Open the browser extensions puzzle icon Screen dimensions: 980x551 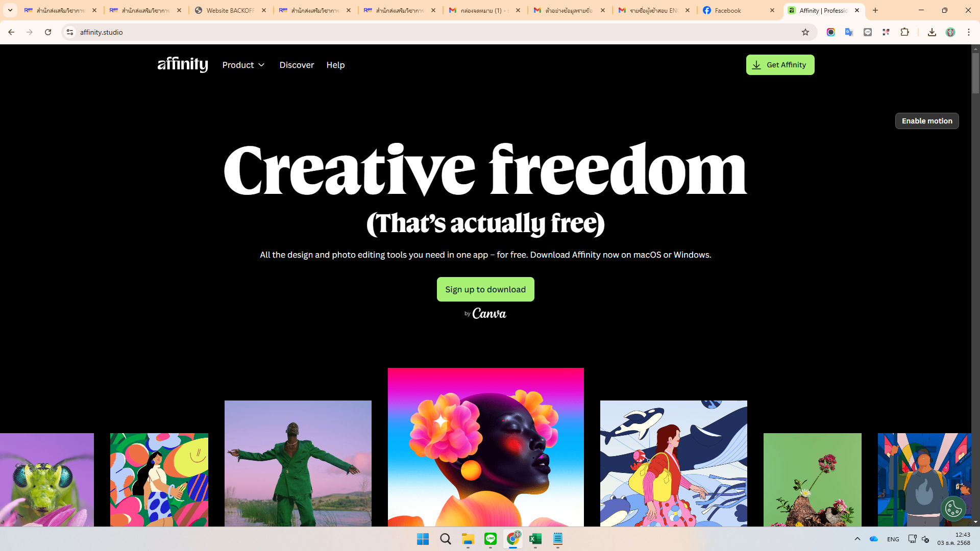point(904,32)
